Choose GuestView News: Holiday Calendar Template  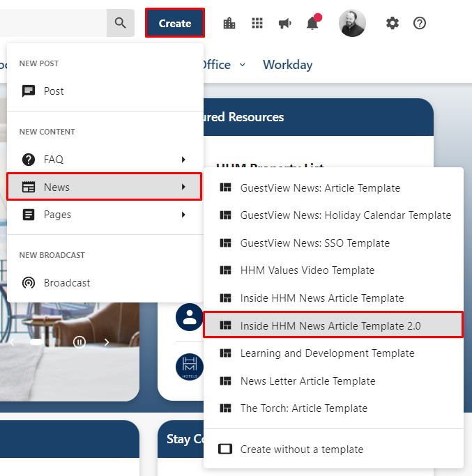(x=333, y=215)
